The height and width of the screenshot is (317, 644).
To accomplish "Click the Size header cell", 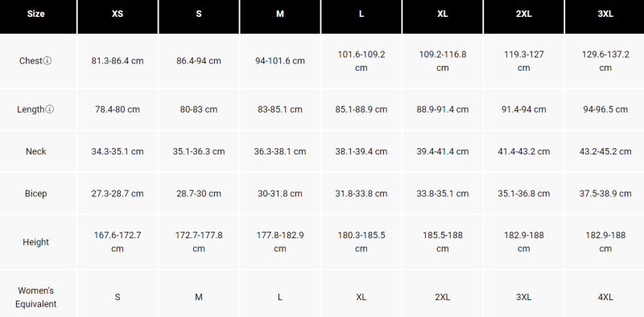I will click(35, 14).
